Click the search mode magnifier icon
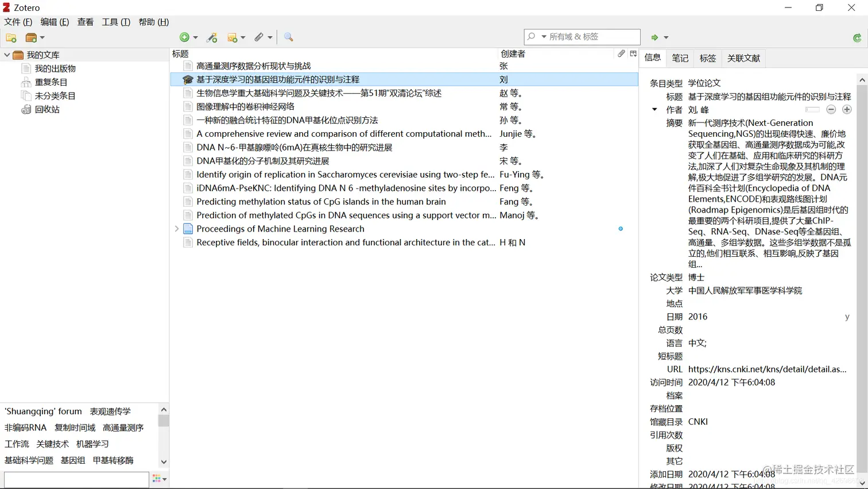 click(532, 37)
